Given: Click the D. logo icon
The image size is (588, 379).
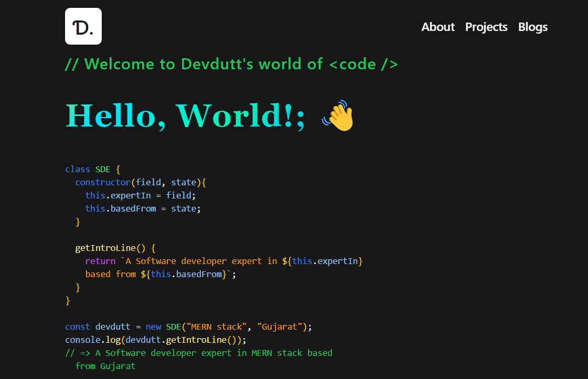Looking at the screenshot, I should click(x=83, y=26).
